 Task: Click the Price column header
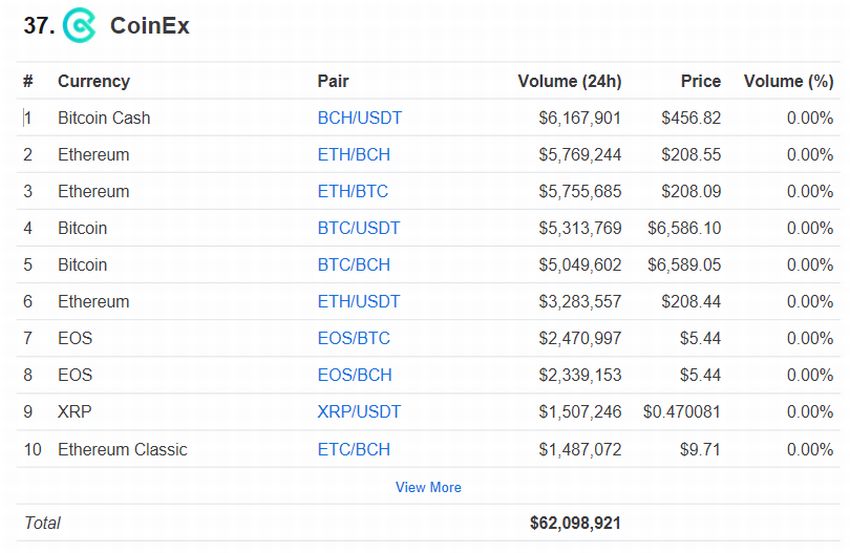[x=700, y=81]
